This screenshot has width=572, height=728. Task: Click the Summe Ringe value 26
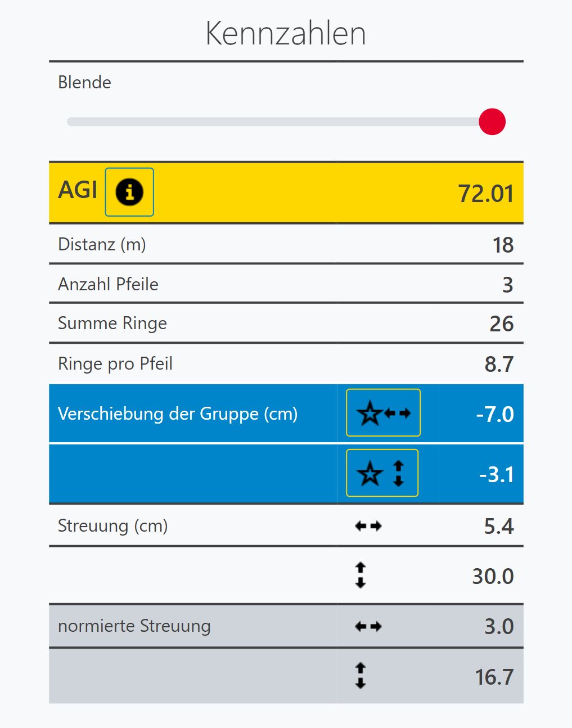501,324
